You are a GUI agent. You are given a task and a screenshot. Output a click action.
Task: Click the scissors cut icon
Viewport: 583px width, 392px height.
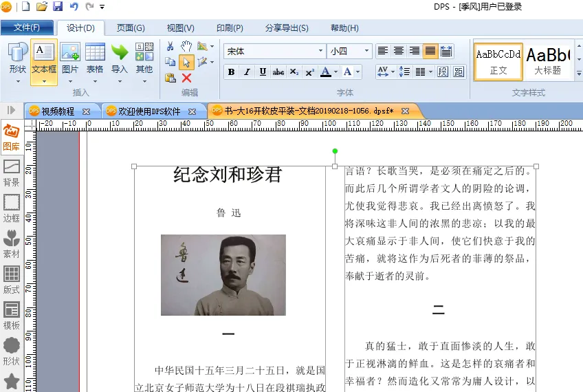point(170,46)
